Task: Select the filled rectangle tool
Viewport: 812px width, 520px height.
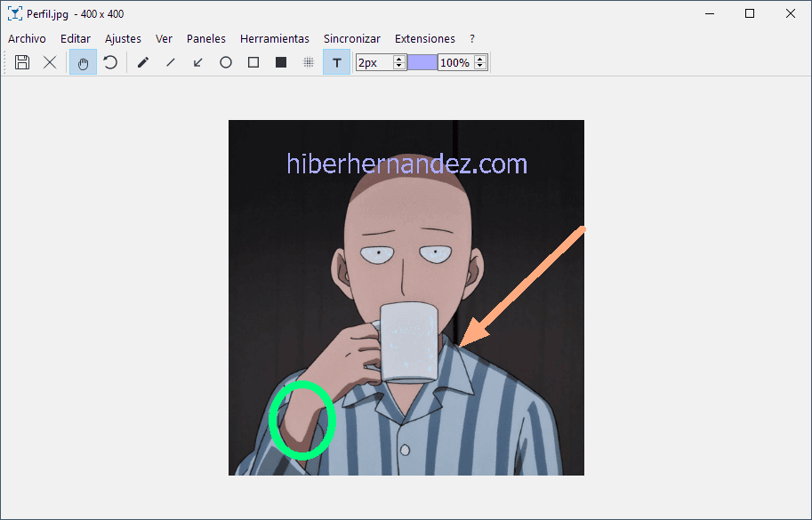Action: click(x=281, y=62)
